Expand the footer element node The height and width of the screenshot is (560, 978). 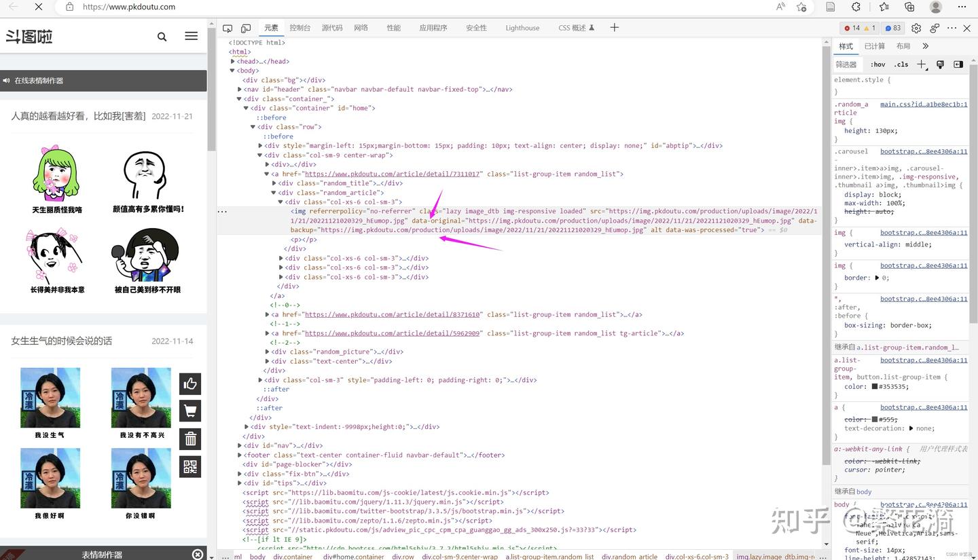pyautogui.click(x=240, y=455)
